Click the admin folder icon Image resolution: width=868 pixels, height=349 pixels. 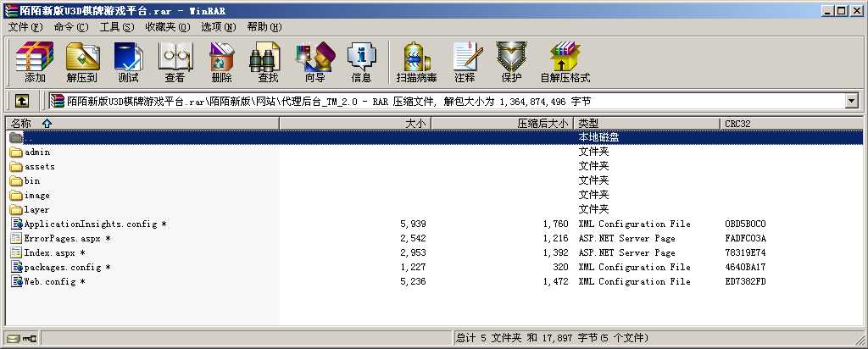pyautogui.click(x=16, y=152)
